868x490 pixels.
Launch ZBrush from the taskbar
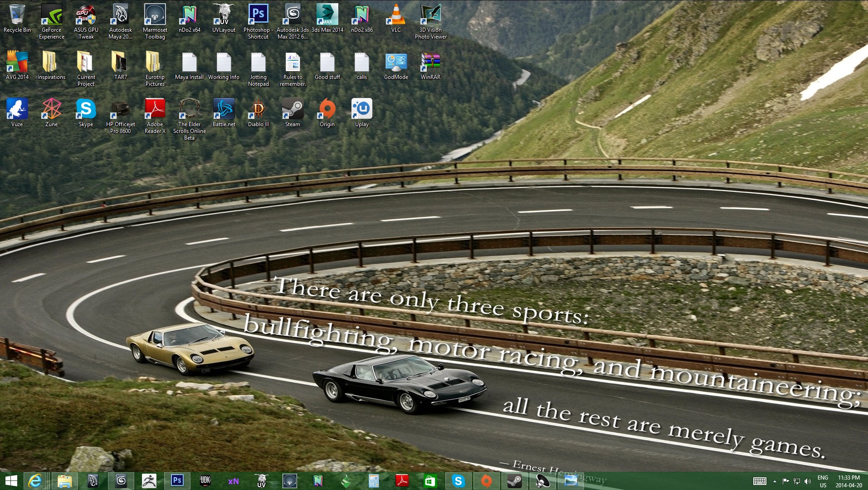[x=149, y=481]
